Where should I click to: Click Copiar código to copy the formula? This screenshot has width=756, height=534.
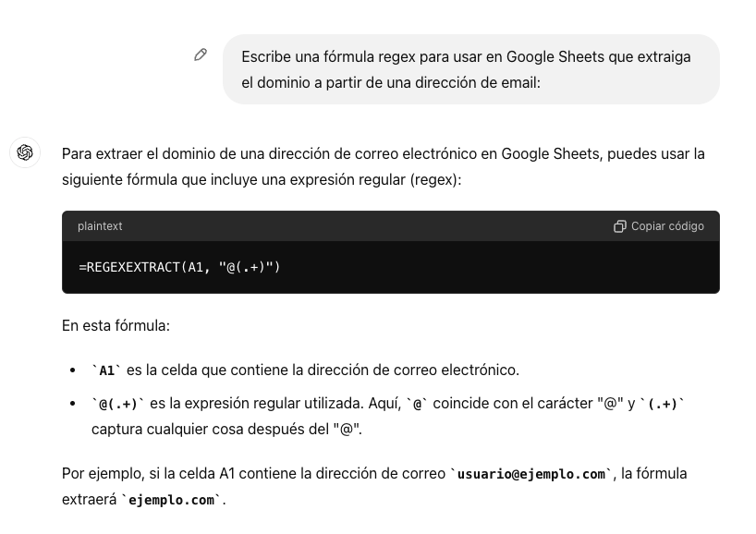[667, 226]
